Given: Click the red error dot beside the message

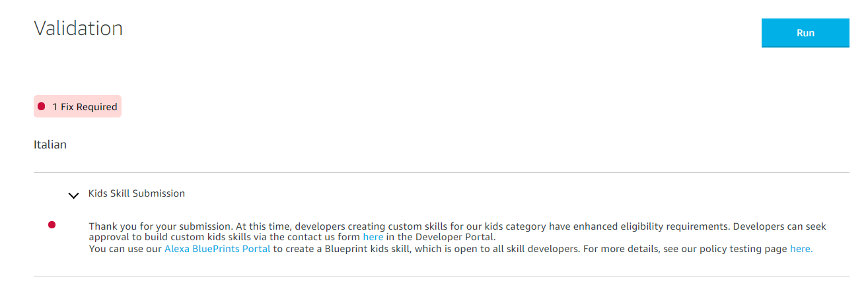Looking at the screenshot, I should coord(52,225).
